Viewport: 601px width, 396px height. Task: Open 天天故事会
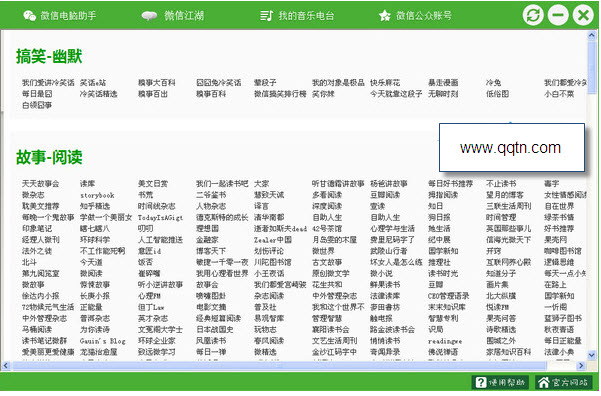tap(41, 184)
